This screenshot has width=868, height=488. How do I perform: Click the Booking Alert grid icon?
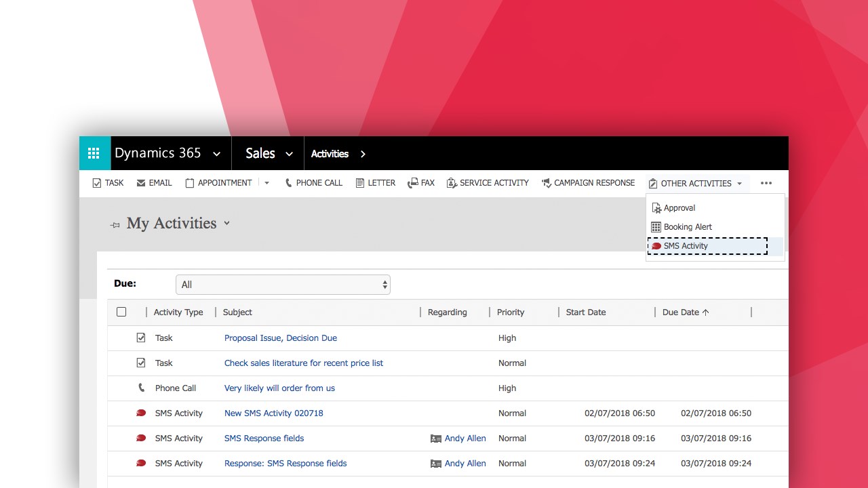click(x=656, y=227)
